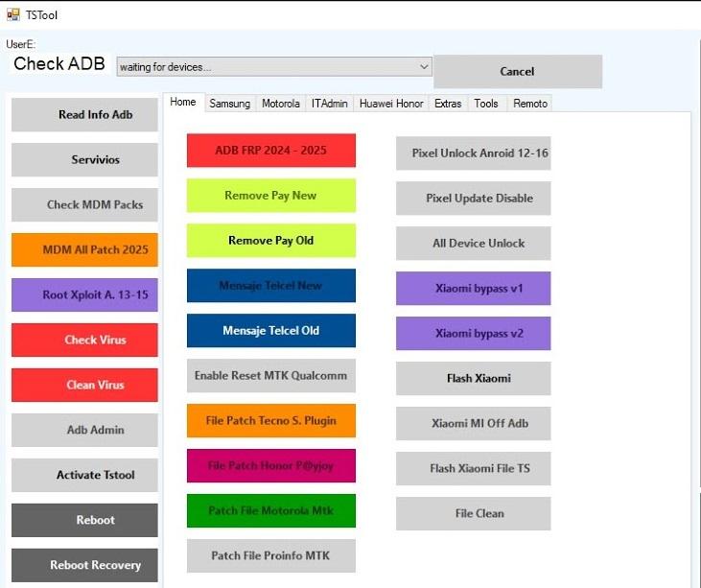The width and height of the screenshot is (701, 588).
Task: Click the Clean Virus button
Action: pos(84,385)
